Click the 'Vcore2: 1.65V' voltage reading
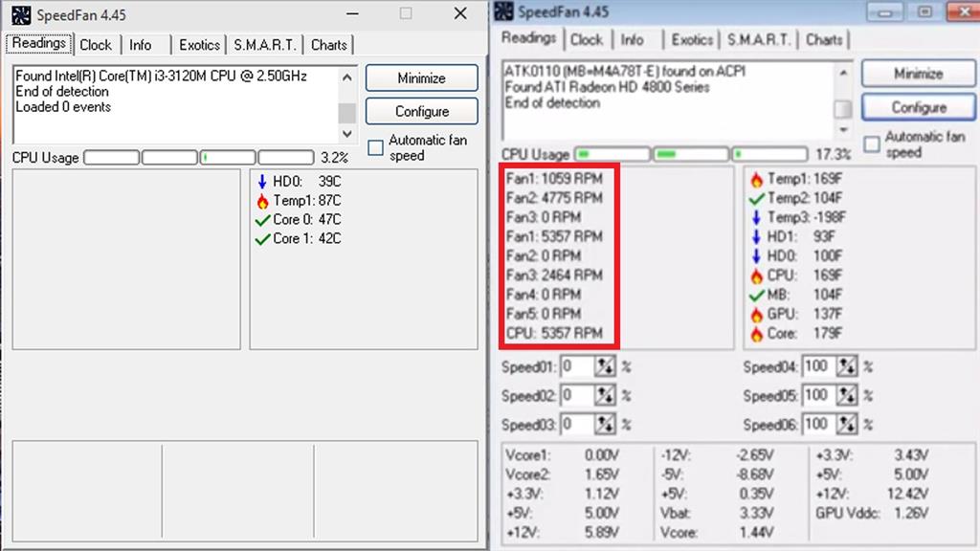980x551 pixels. click(x=563, y=474)
